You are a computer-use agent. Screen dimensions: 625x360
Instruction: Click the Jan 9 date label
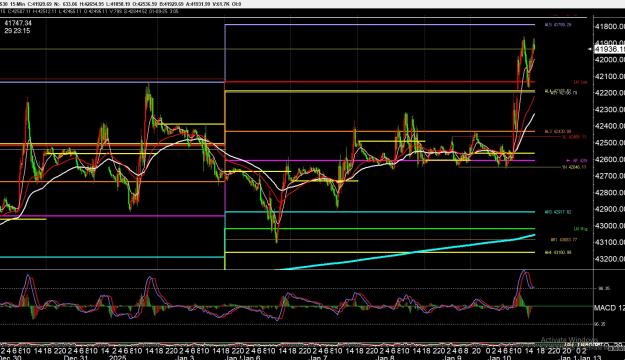coord(452,358)
